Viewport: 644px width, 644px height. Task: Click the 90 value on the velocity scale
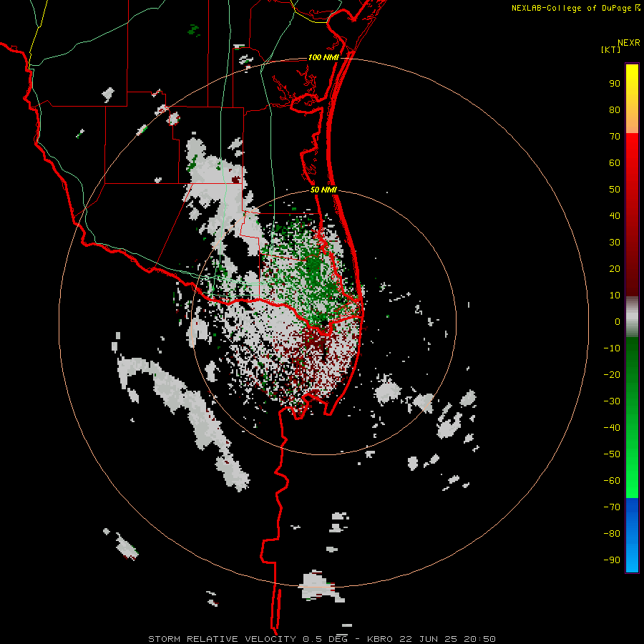click(615, 84)
